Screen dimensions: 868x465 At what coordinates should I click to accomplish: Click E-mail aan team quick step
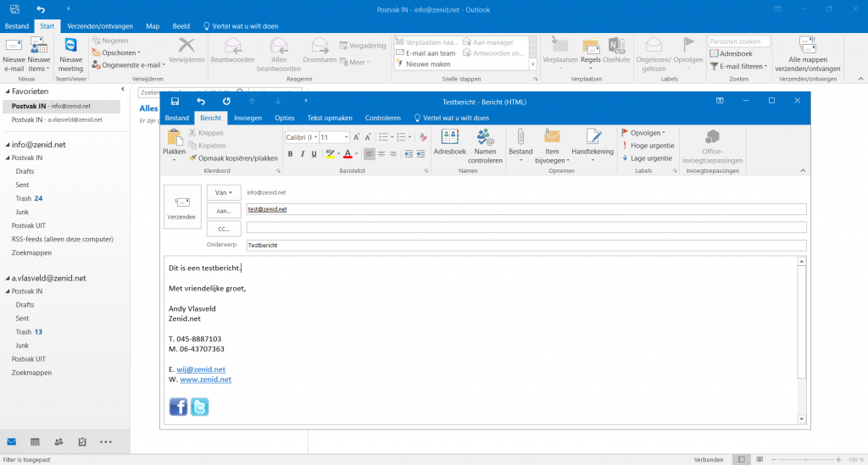coord(426,53)
